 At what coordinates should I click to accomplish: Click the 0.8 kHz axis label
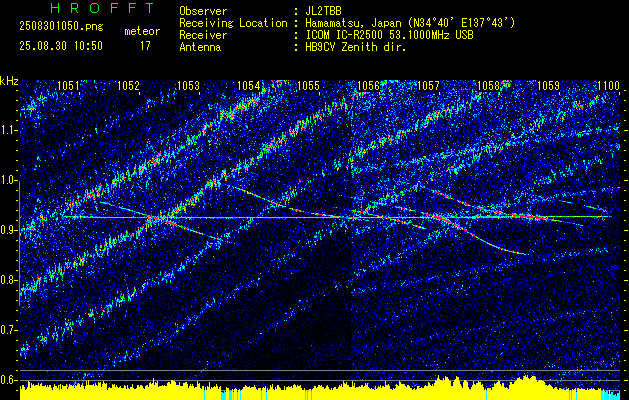[x=9, y=280]
